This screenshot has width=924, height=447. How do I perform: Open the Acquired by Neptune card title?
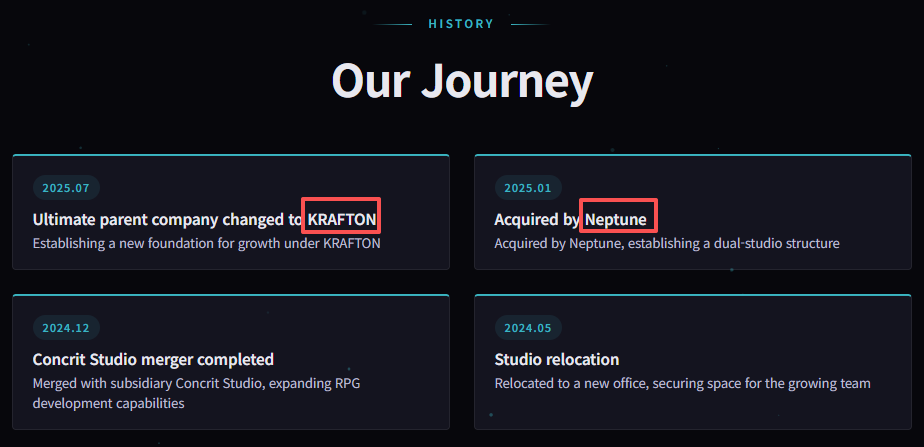[x=570, y=220]
